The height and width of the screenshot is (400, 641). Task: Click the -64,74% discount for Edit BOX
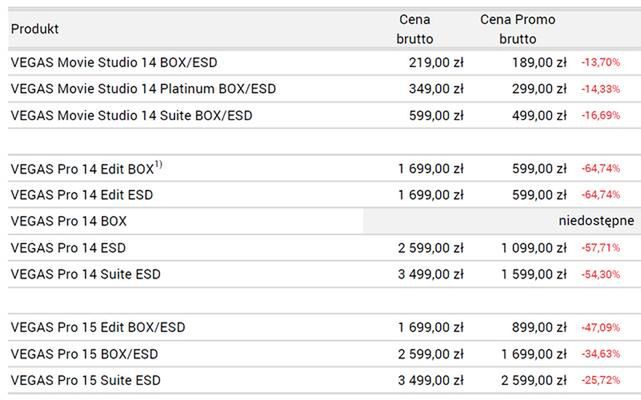[601, 169]
